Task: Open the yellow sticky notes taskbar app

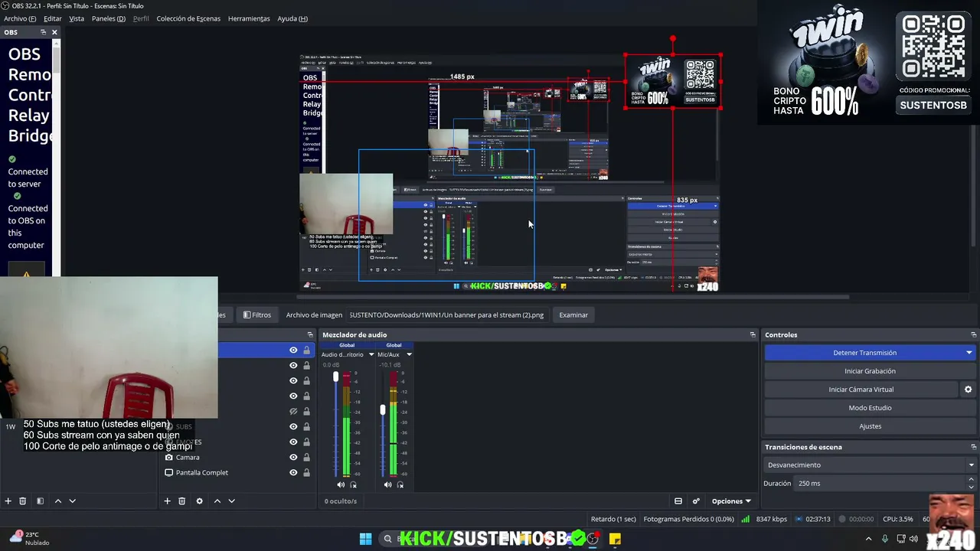Action: coord(615,539)
